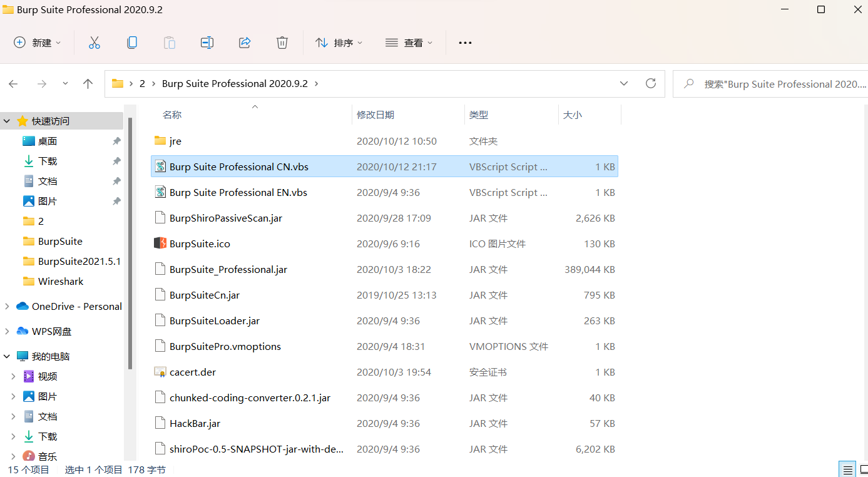Click the search box for this folder
Screen dimensions: 868x477
[770, 84]
